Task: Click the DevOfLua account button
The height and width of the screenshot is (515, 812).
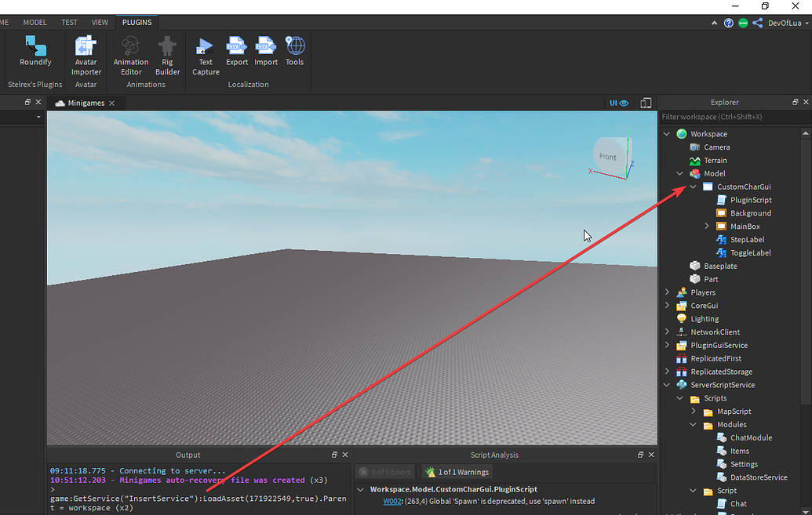Action: [x=785, y=23]
